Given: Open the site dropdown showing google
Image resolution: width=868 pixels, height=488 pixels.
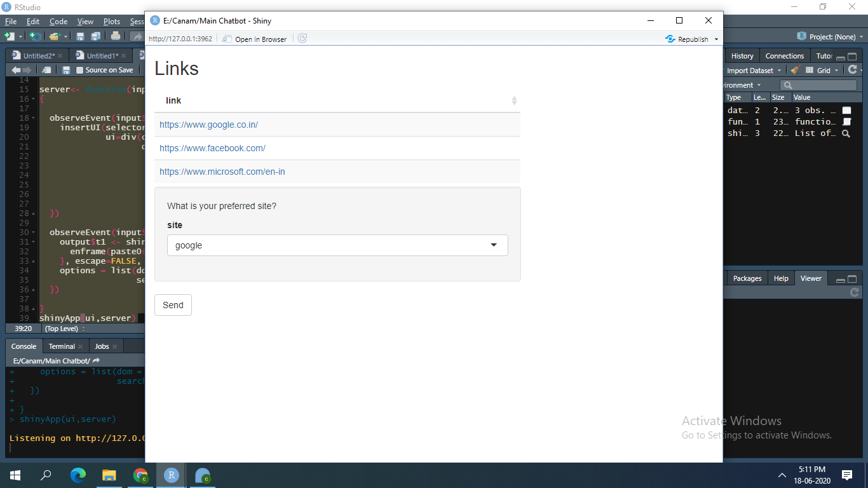Looking at the screenshot, I should [x=337, y=245].
